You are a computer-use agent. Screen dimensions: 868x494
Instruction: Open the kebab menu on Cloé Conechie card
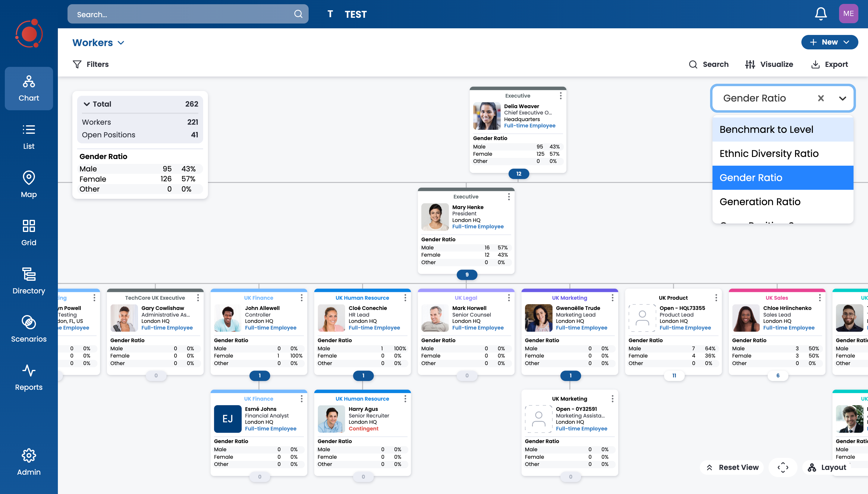pyautogui.click(x=405, y=298)
